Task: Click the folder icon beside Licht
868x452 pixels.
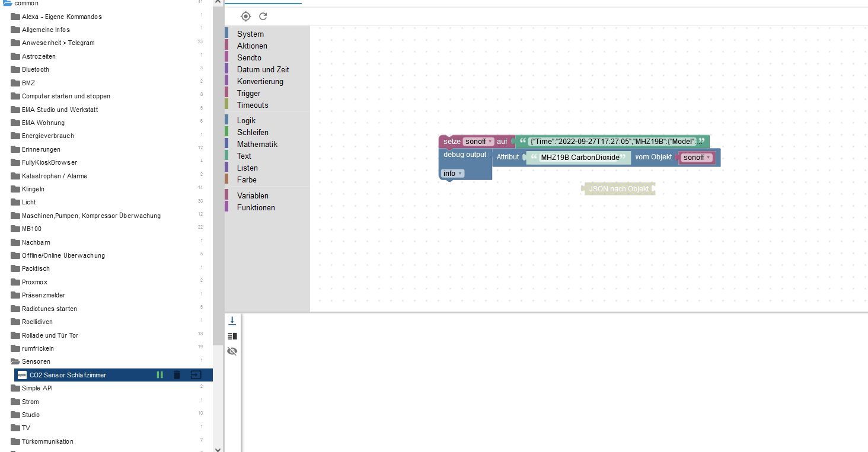Action: click(x=15, y=202)
